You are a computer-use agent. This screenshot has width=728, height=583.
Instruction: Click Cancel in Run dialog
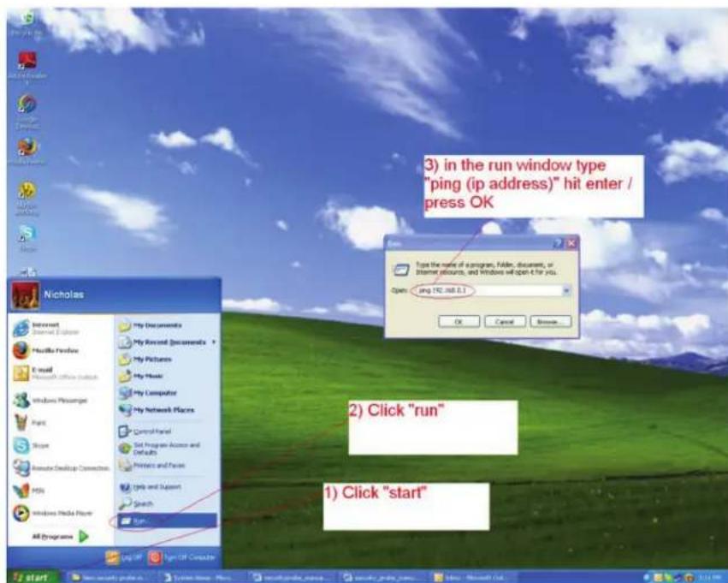[x=505, y=321]
